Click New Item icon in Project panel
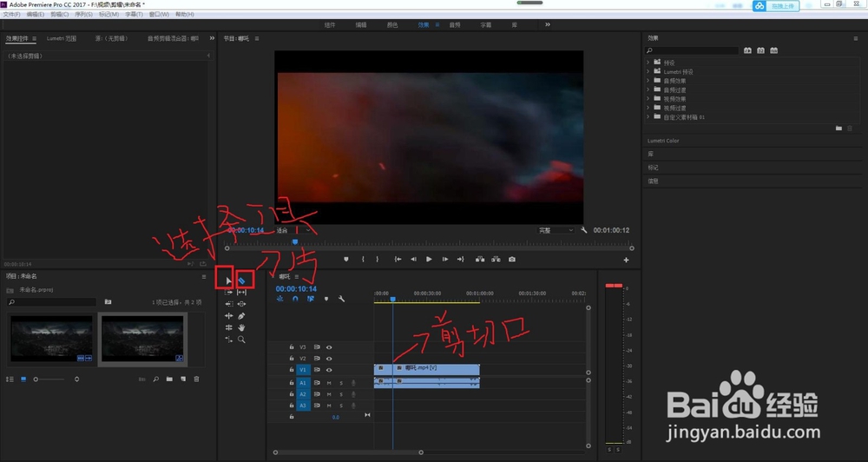 (183, 379)
